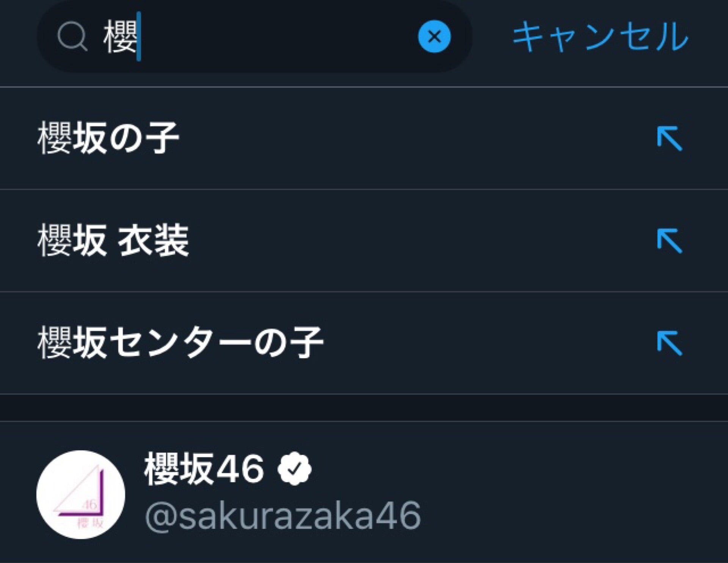Tap the arrow beside 櫻坂の子 suggestion
Screen dimensions: 728x563
669,138
